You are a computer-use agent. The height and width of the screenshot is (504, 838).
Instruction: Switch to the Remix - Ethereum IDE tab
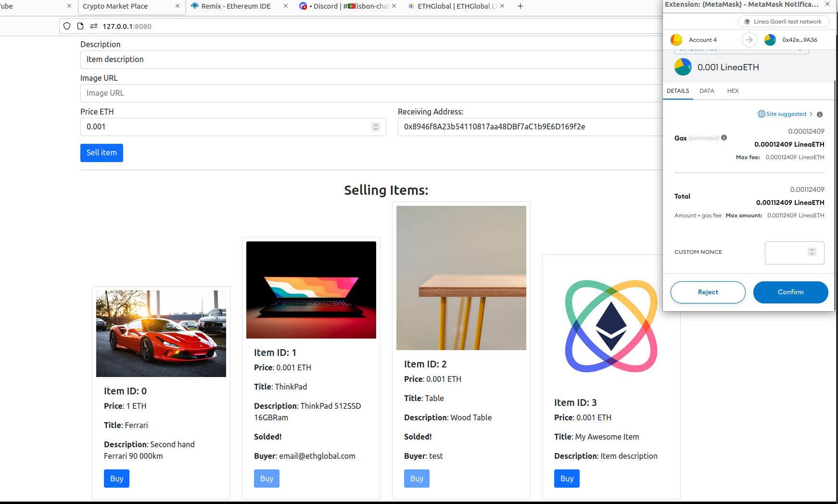236,6
